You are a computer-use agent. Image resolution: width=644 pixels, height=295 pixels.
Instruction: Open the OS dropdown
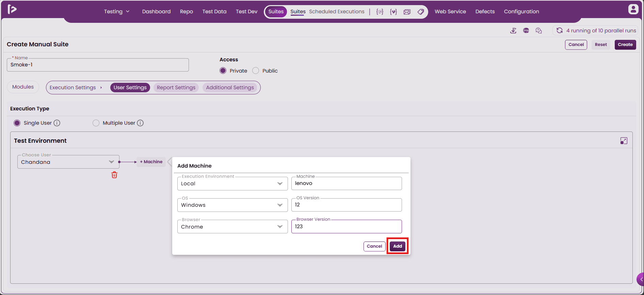pyautogui.click(x=232, y=205)
